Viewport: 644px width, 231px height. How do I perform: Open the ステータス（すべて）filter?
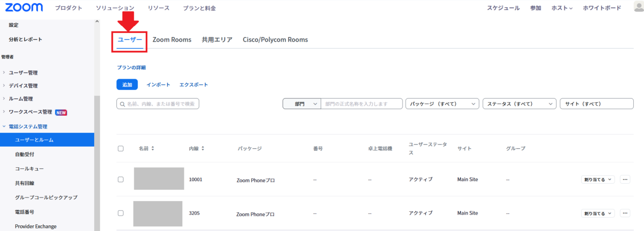tap(519, 104)
